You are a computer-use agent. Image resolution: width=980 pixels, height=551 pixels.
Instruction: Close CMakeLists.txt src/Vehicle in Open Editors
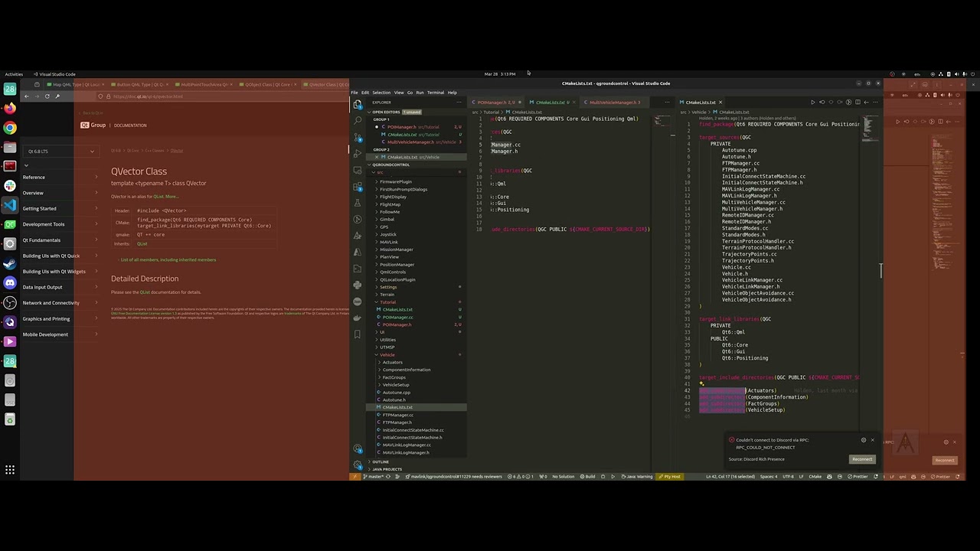click(377, 157)
